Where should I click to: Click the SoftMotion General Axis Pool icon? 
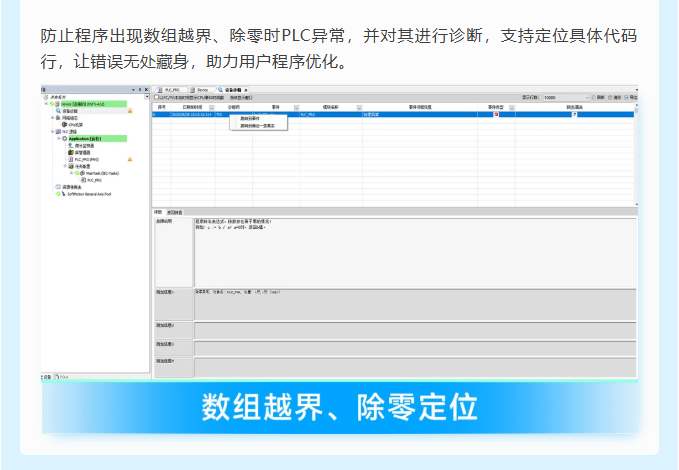point(62,194)
